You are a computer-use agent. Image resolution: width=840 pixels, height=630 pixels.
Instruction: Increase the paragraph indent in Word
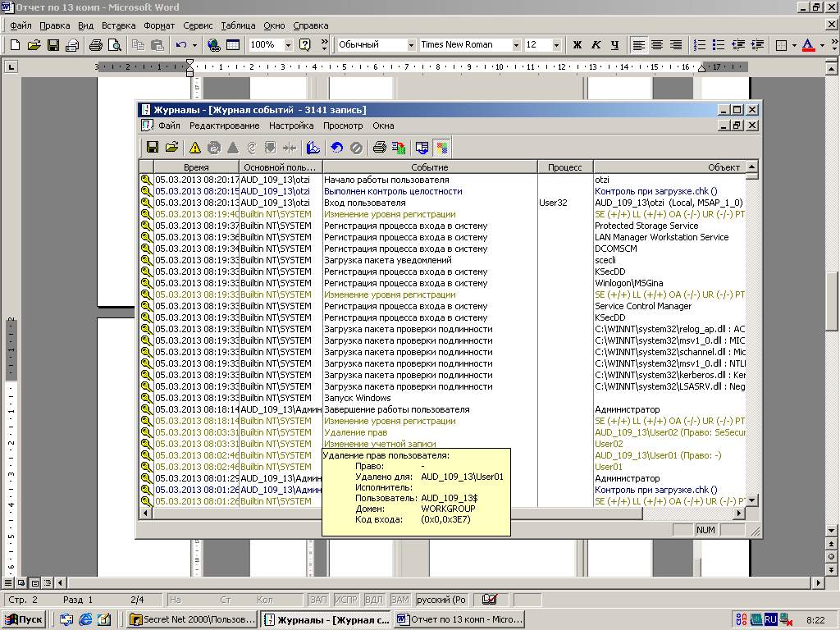[757, 45]
